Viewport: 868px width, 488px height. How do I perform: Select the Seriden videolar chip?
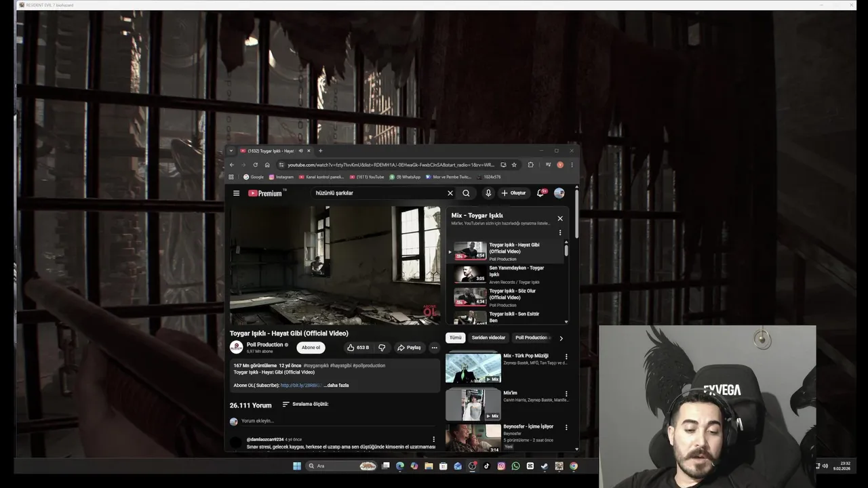click(488, 338)
